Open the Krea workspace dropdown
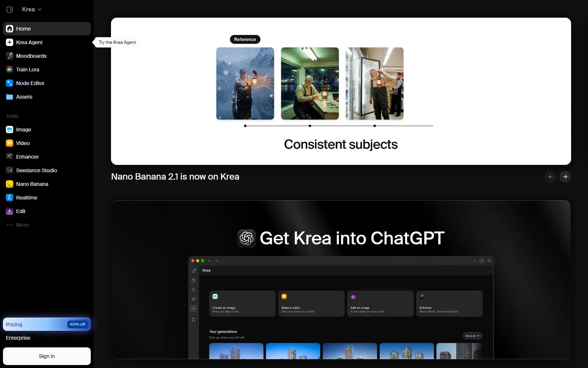 point(32,10)
